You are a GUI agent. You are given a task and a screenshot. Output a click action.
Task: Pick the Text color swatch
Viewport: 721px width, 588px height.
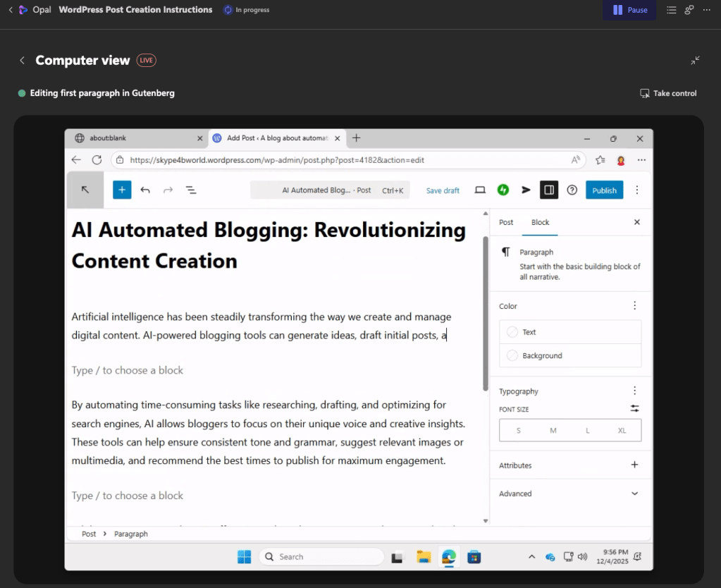(x=512, y=332)
